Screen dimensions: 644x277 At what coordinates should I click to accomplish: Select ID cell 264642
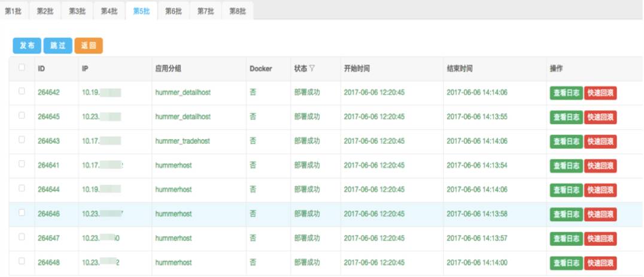click(x=48, y=92)
